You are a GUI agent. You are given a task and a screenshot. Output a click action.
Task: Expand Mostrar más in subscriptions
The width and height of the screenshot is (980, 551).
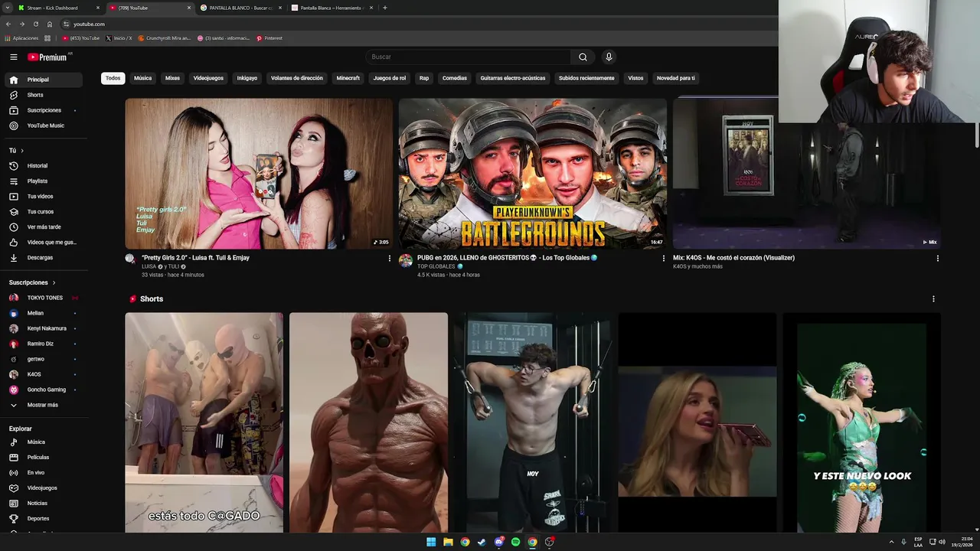point(43,405)
